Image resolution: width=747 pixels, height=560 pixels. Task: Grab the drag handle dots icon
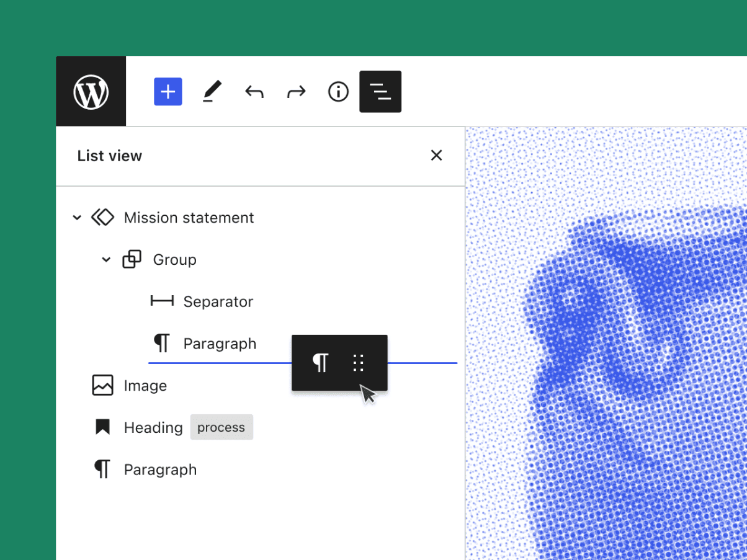point(358,363)
